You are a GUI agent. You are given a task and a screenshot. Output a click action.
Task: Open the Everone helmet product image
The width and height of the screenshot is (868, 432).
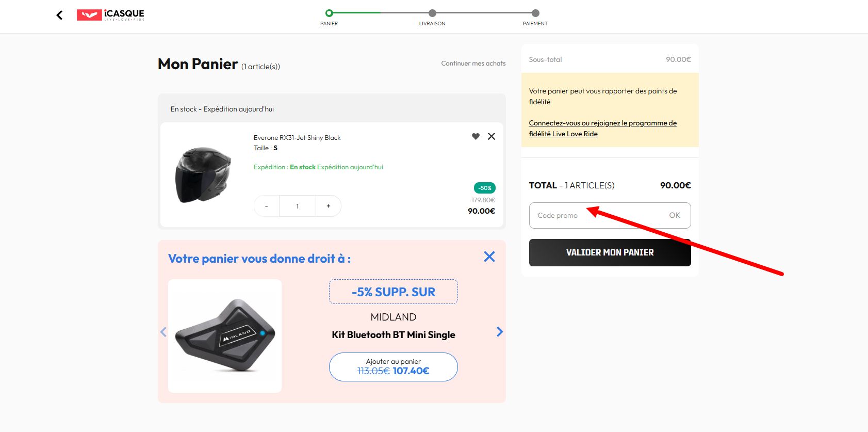pyautogui.click(x=204, y=174)
